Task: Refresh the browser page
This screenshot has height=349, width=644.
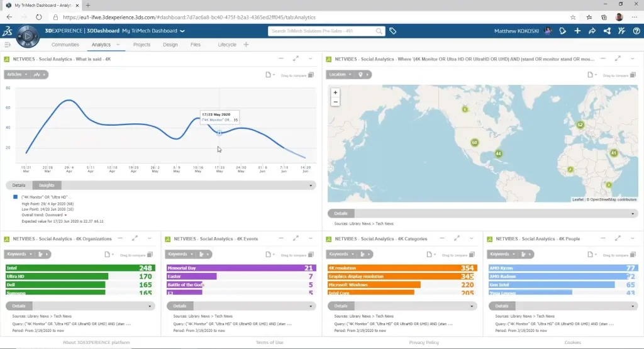Action: (38, 17)
